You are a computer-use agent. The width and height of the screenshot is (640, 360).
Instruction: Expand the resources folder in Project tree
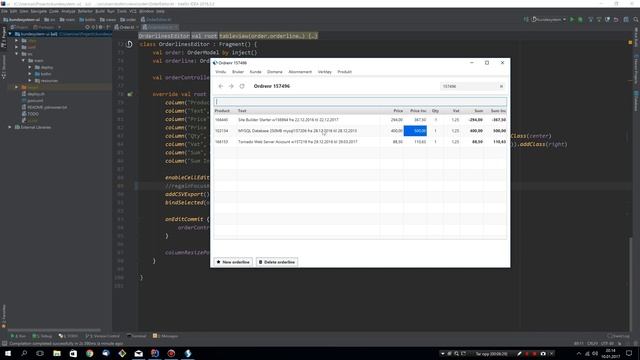(30, 80)
